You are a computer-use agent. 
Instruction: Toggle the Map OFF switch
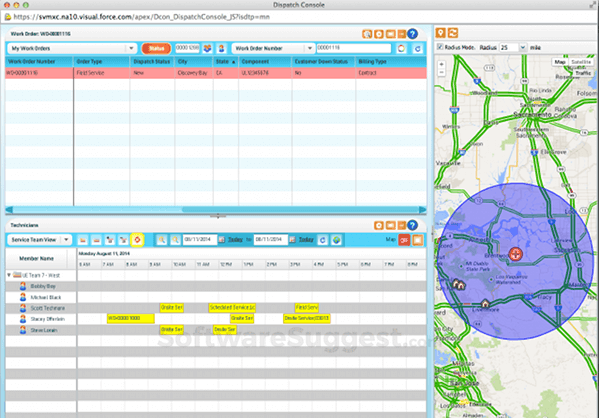click(x=404, y=240)
